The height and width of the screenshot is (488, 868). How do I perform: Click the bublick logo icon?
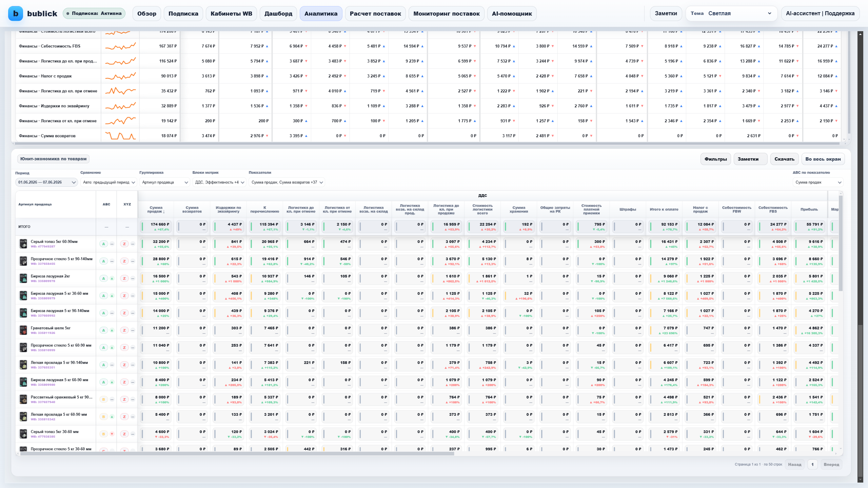coord(16,14)
